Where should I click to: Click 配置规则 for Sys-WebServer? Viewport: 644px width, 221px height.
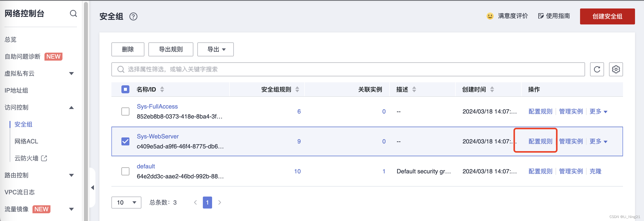point(540,141)
